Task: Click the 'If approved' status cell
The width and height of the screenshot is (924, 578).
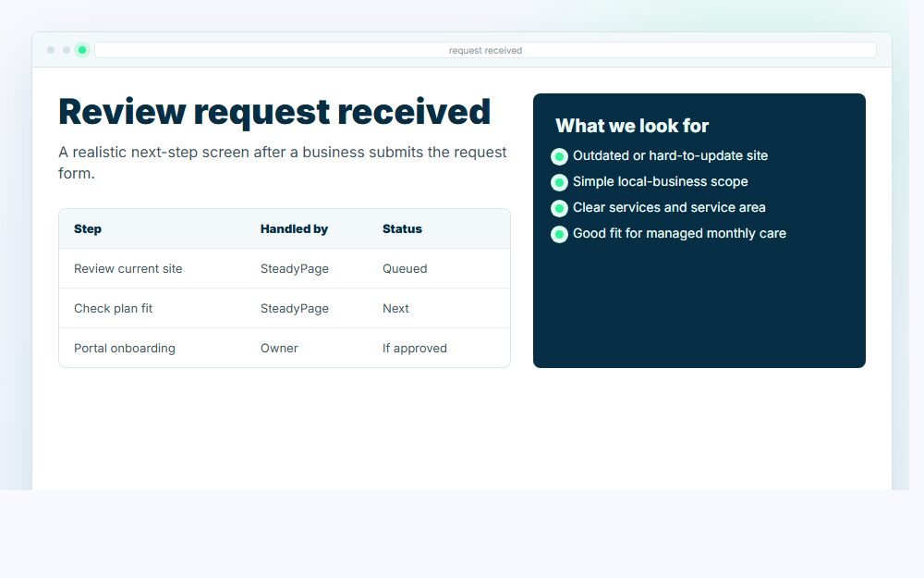Action: (x=415, y=348)
